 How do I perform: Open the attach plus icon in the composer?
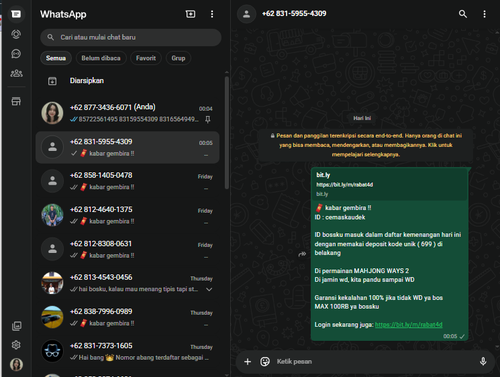[247, 362]
